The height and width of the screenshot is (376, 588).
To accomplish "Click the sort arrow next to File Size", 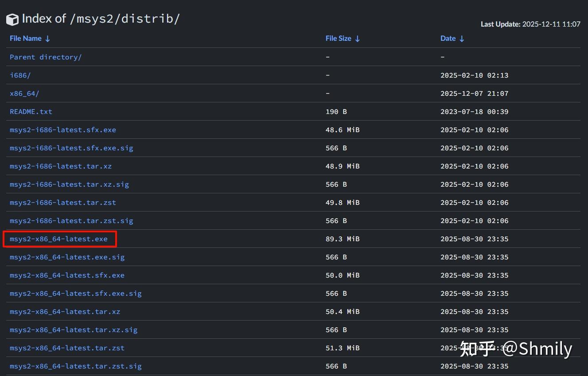I will tap(357, 39).
